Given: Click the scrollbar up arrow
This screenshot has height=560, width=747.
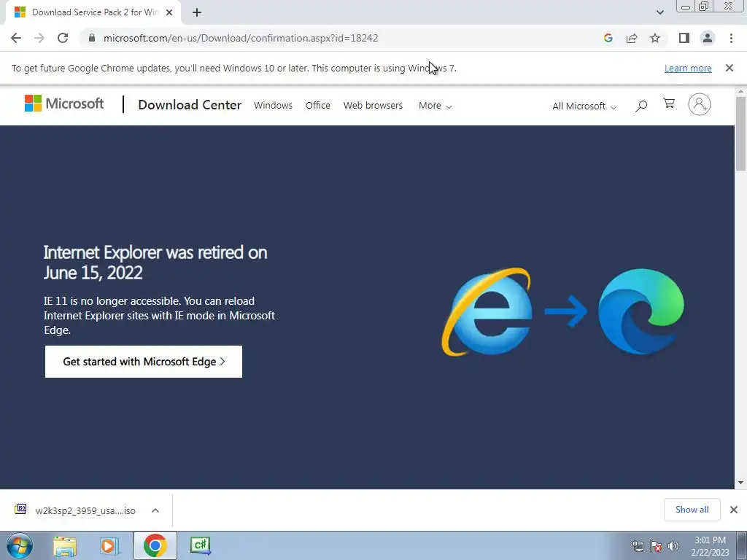Looking at the screenshot, I should pos(740,91).
